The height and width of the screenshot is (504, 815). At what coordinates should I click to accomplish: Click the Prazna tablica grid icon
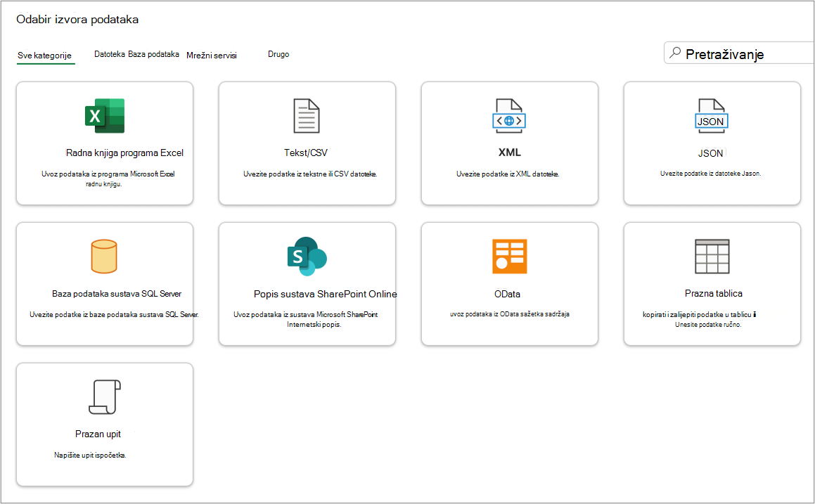coord(712,256)
